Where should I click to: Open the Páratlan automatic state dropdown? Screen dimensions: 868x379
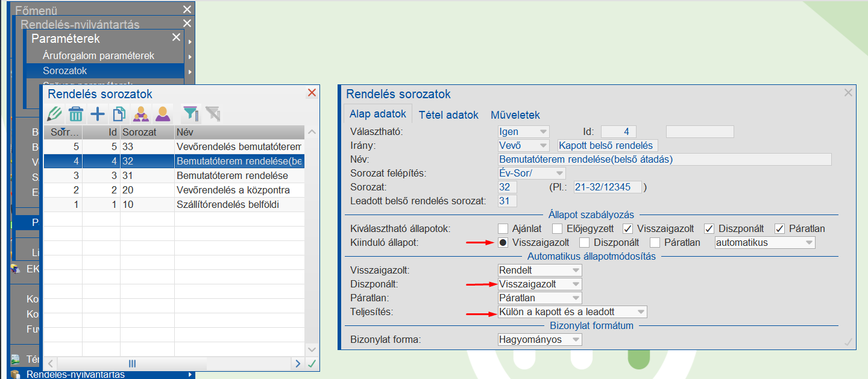tap(539, 298)
